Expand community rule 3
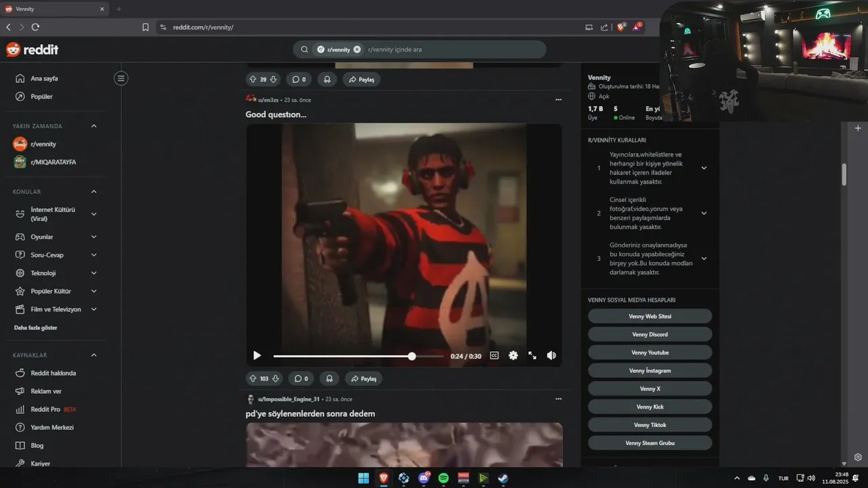Image resolution: width=868 pixels, height=488 pixels. click(x=704, y=258)
